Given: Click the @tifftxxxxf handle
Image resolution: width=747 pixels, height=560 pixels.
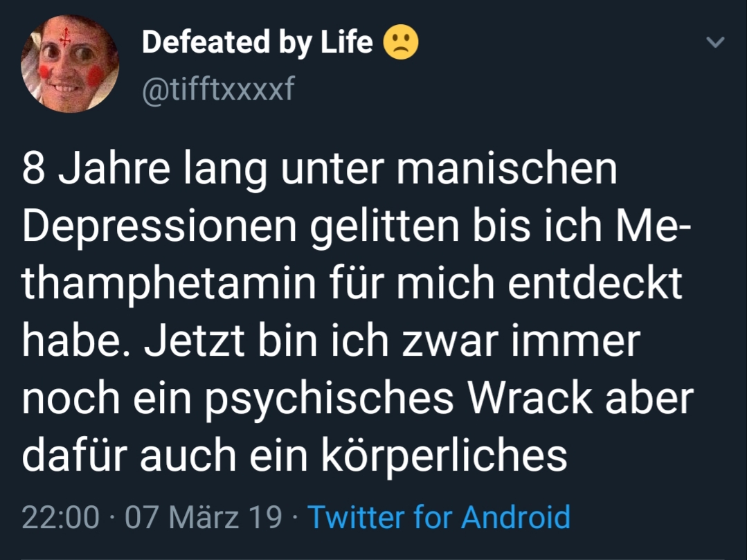Looking at the screenshot, I should tap(218, 89).
